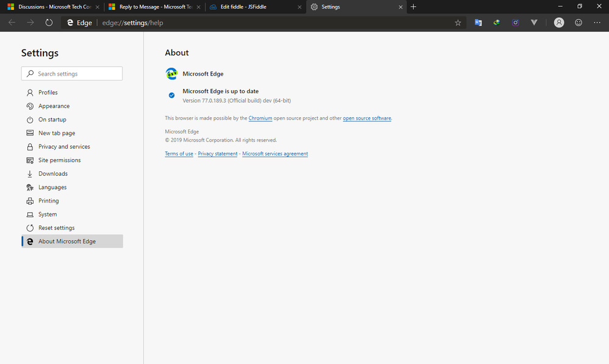Click the Search settings field
The width and height of the screenshot is (609, 364).
click(72, 73)
